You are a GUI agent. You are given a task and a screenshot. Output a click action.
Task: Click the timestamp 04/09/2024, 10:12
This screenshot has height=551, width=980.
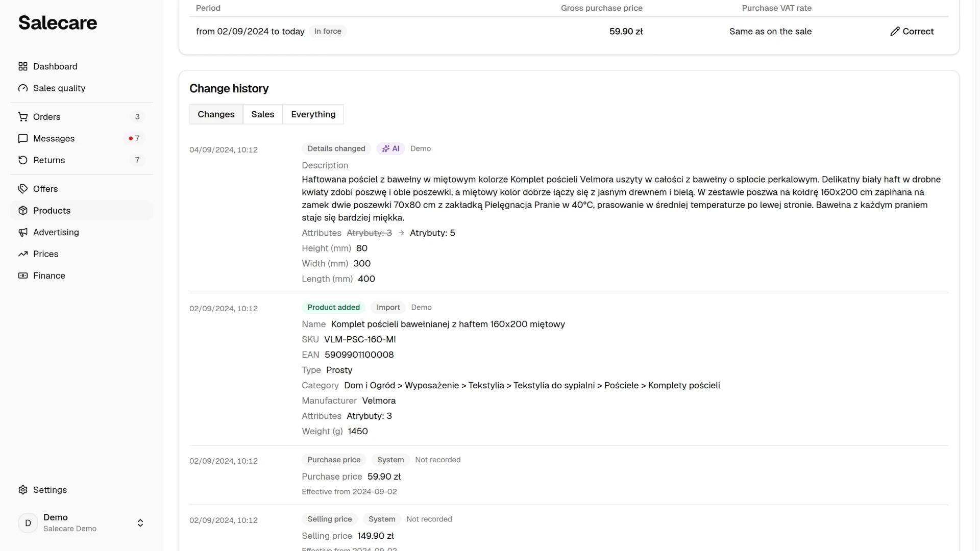(224, 149)
